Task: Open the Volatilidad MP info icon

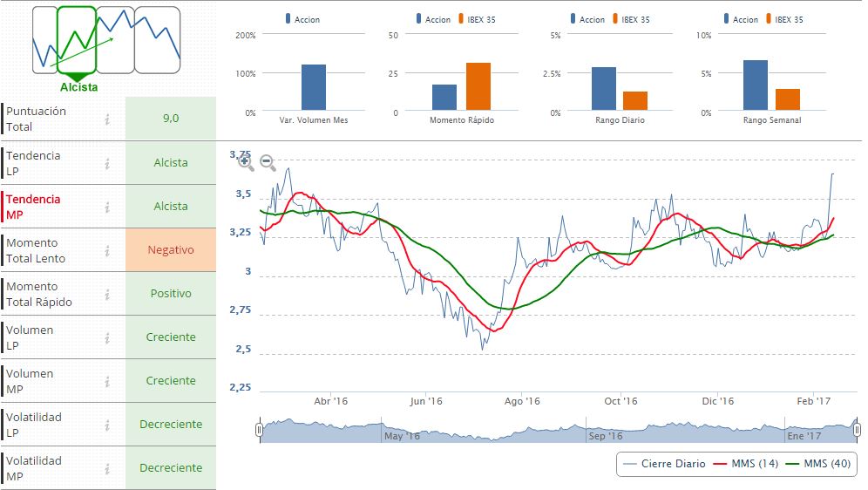Action: (x=107, y=469)
